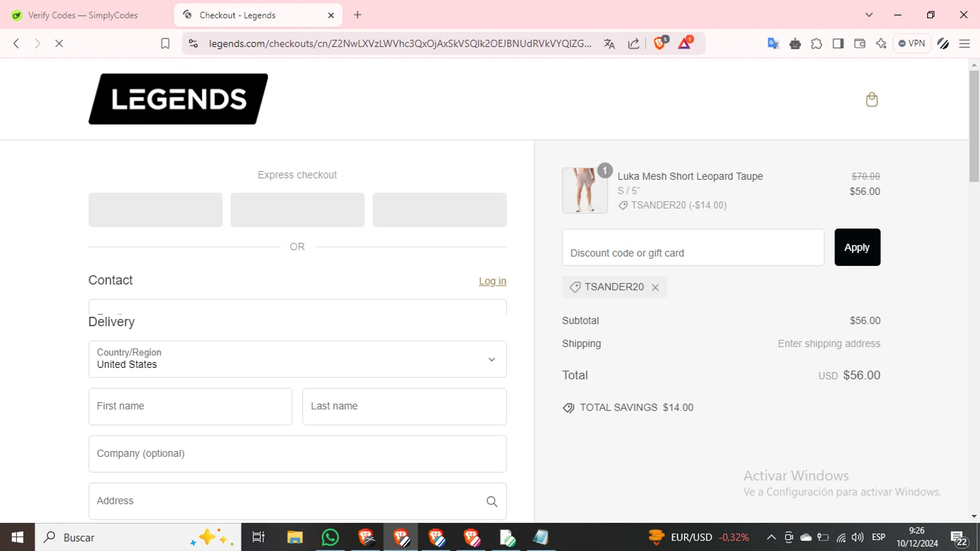980x551 pixels.
Task: Open Leo AI sparkle icon
Action: click(881, 44)
